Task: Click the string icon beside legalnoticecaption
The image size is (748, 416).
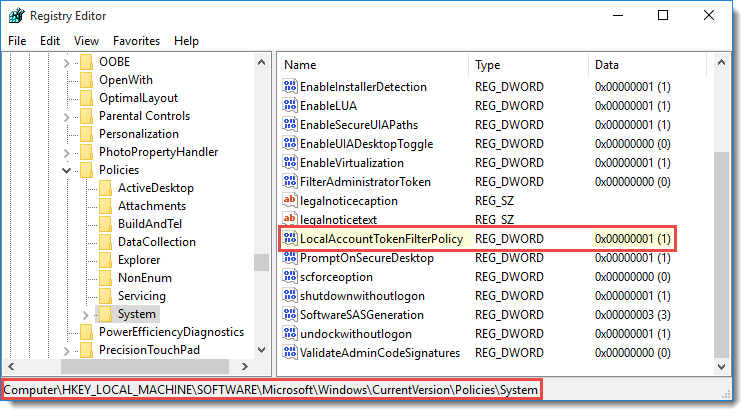Action: (x=290, y=200)
